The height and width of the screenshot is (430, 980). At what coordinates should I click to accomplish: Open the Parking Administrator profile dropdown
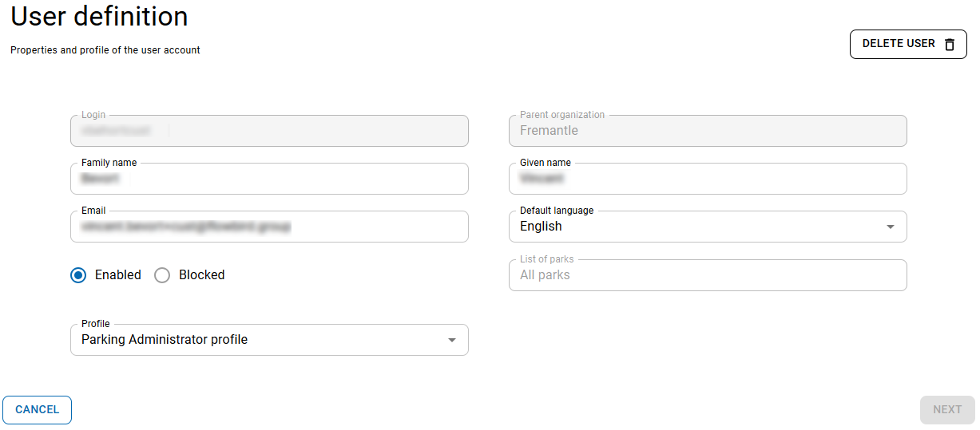269,340
